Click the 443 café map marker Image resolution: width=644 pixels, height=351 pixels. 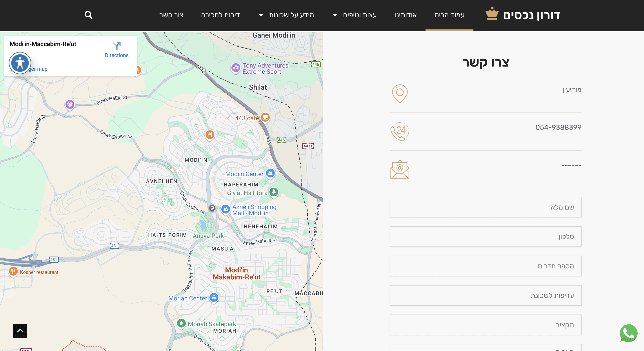(265, 117)
